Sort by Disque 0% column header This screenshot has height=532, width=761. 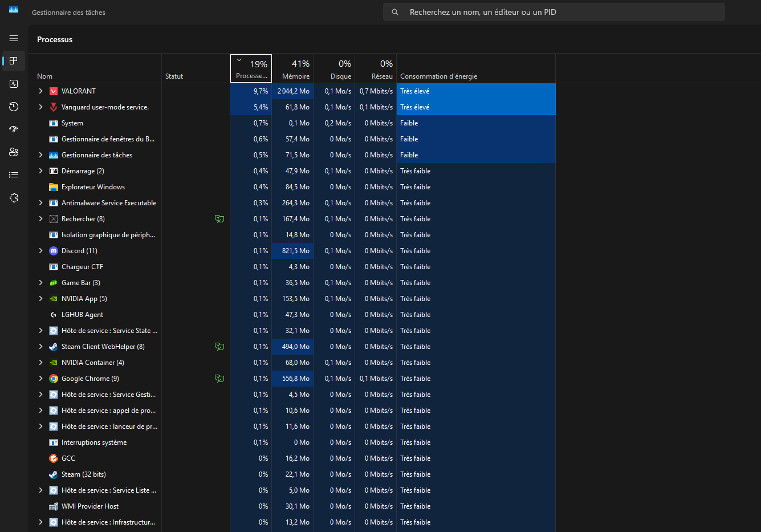click(x=334, y=68)
